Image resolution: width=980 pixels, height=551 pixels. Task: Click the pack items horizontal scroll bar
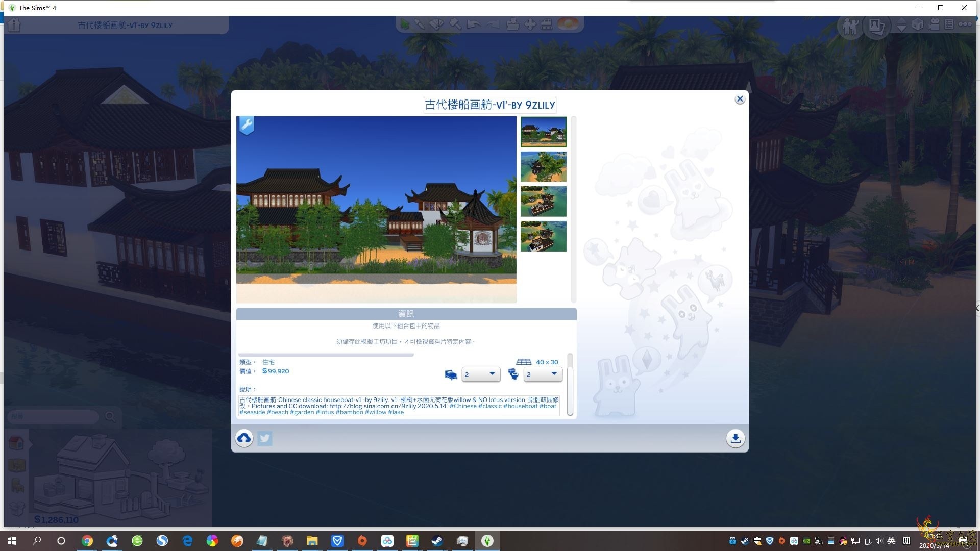[326, 355]
